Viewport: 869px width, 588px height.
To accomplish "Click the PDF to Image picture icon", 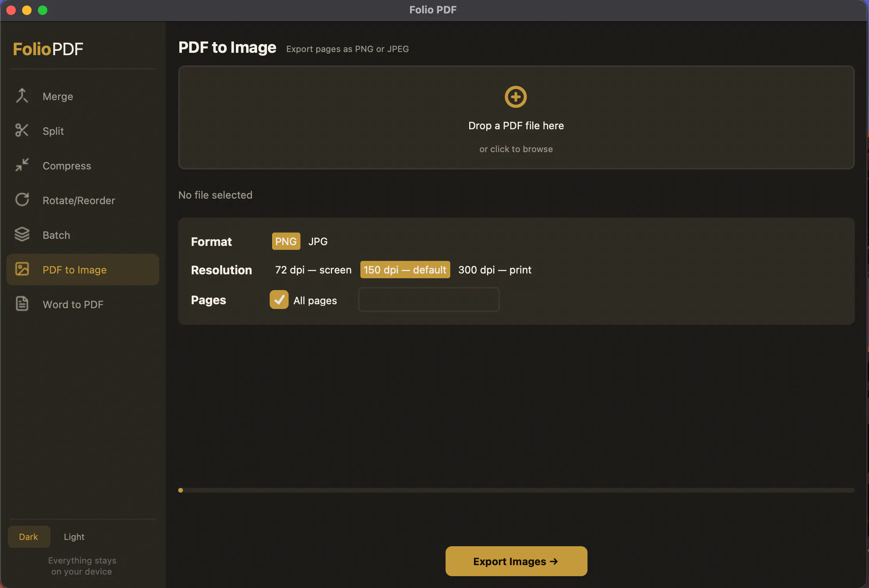I will tap(22, 269).
